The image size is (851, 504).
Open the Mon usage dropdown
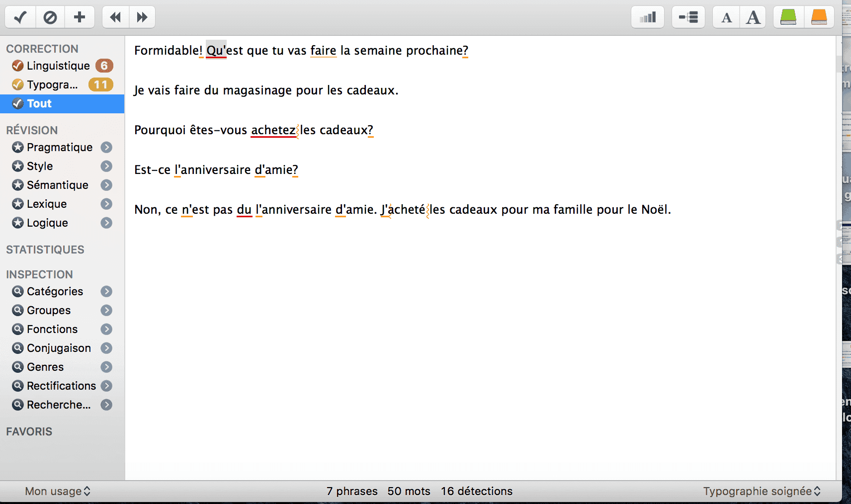pos(58,491)
